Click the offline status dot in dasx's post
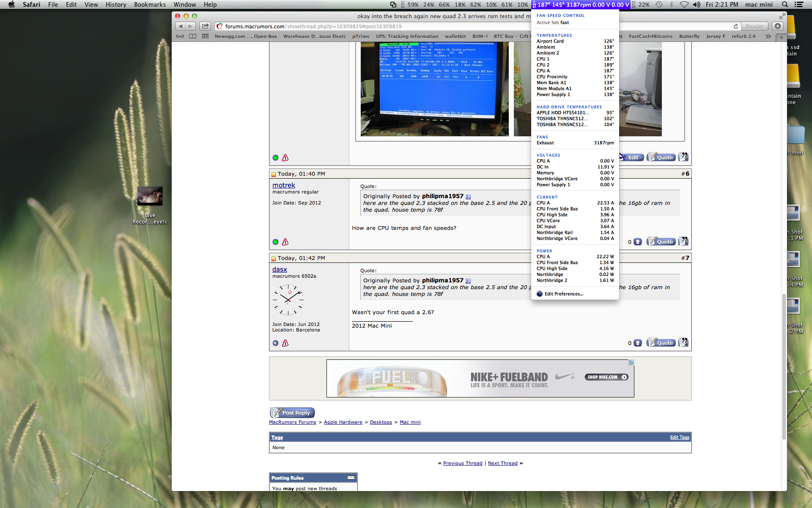 click(276, 343)
